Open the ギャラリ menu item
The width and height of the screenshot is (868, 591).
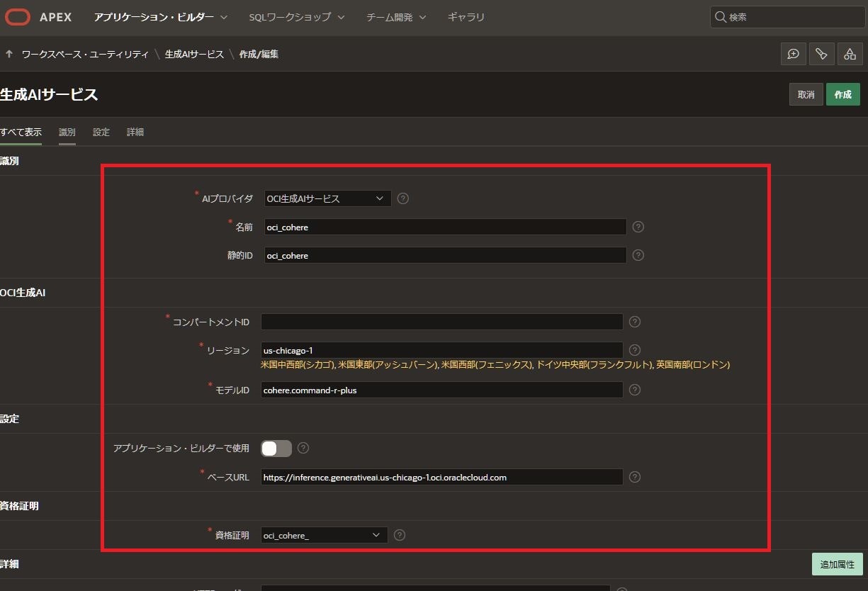click(466, 17)
